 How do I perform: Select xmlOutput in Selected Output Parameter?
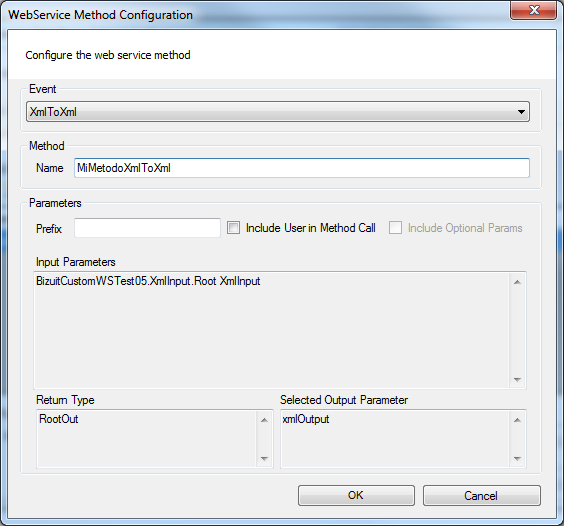[x=306, y=419]
